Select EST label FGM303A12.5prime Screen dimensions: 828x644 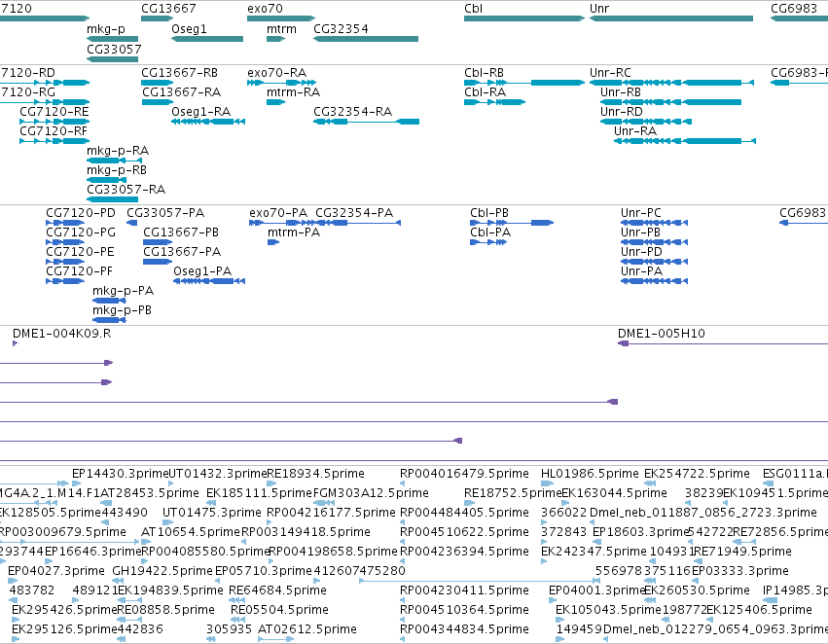(x=371, y=493)
